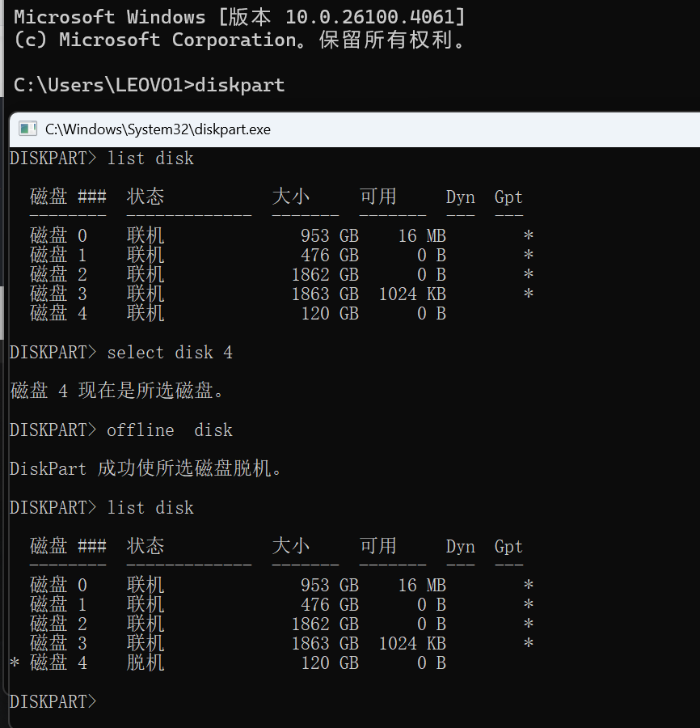Click the 'C:\Users\LEOVO1>diskpart' command line
700x728 pixels.
pos(149,85)
